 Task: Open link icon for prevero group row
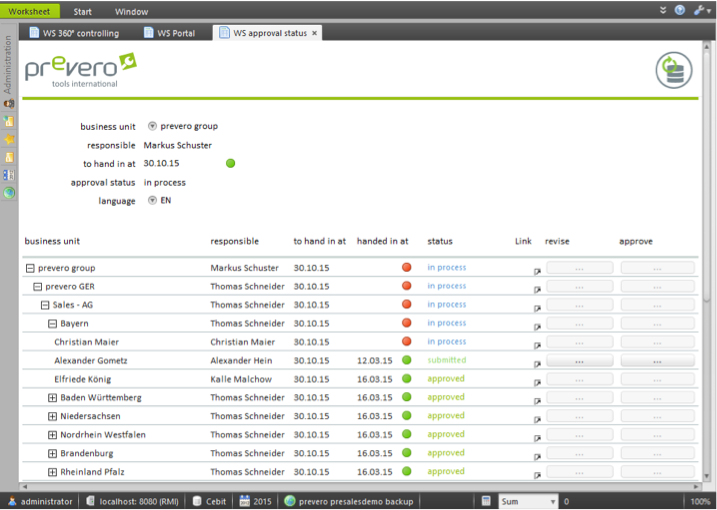[537, 271]
